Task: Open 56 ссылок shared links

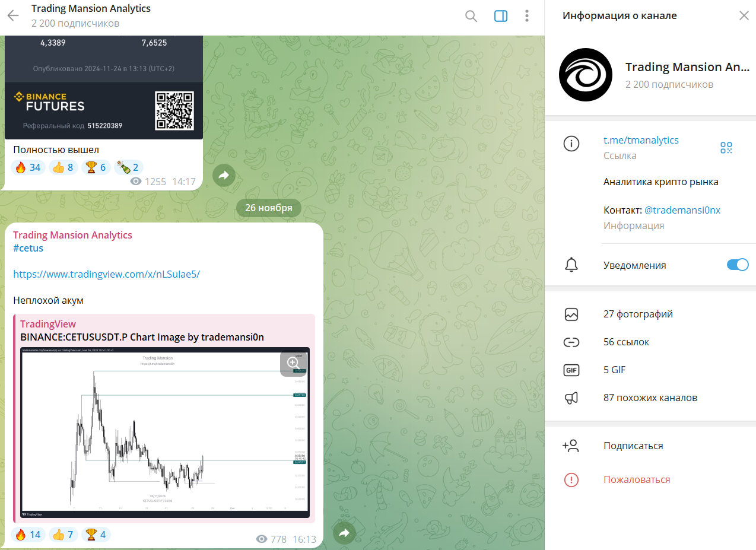Action: (x=626, y=342)
